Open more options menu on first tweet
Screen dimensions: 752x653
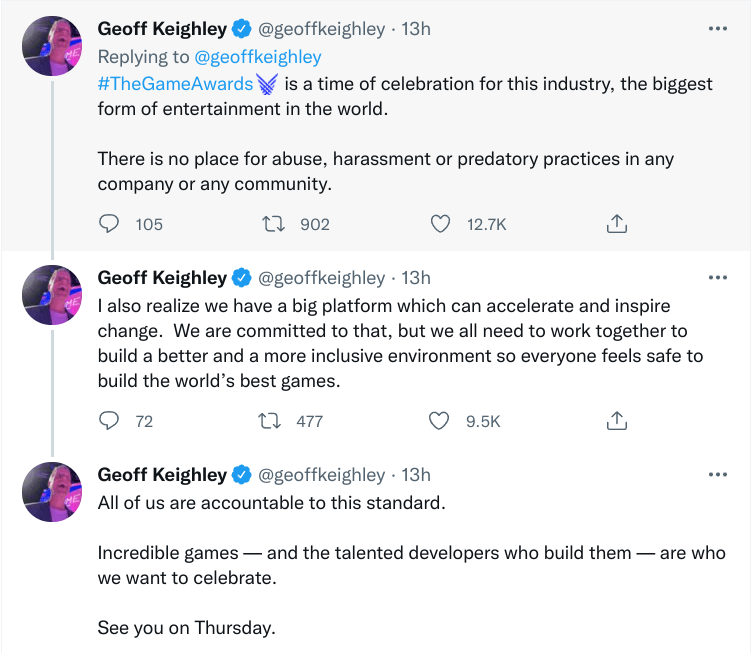point(717,29)
